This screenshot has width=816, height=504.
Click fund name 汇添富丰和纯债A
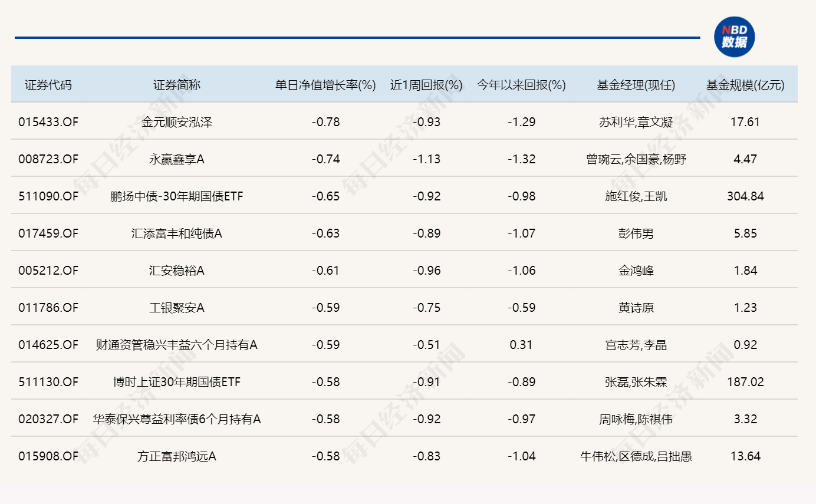177,233
